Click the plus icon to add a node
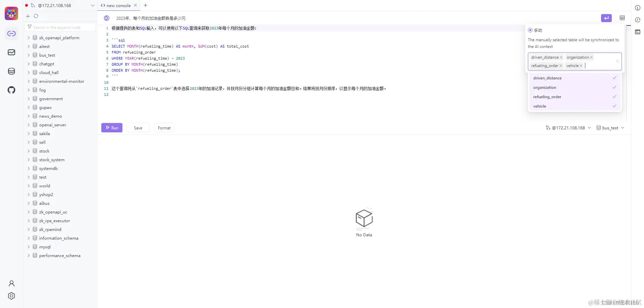 pos(28,16)
